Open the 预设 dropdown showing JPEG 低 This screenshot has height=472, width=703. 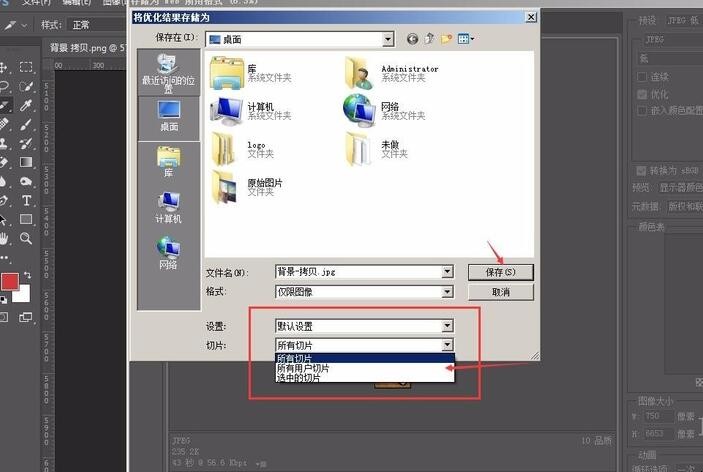(x=683, y=21)
